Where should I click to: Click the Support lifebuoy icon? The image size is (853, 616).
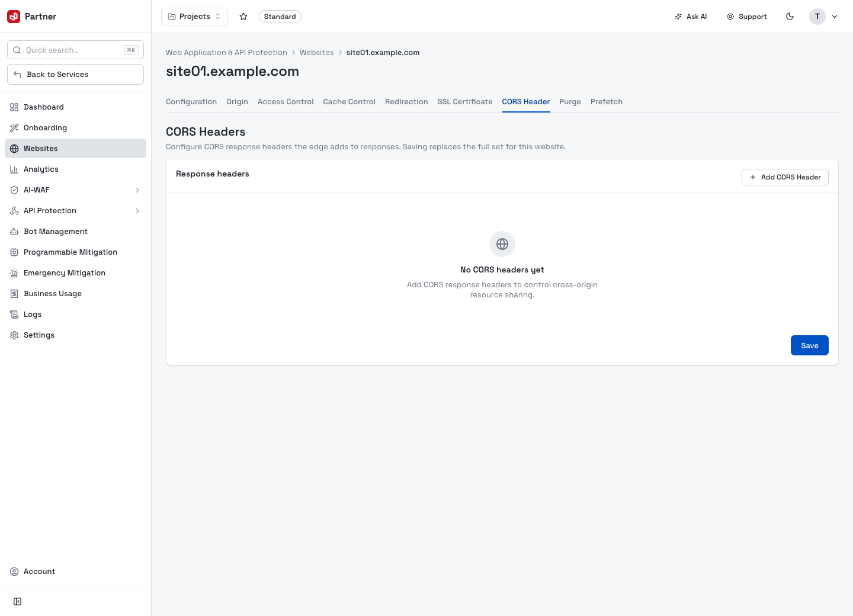tap(730, 17)
